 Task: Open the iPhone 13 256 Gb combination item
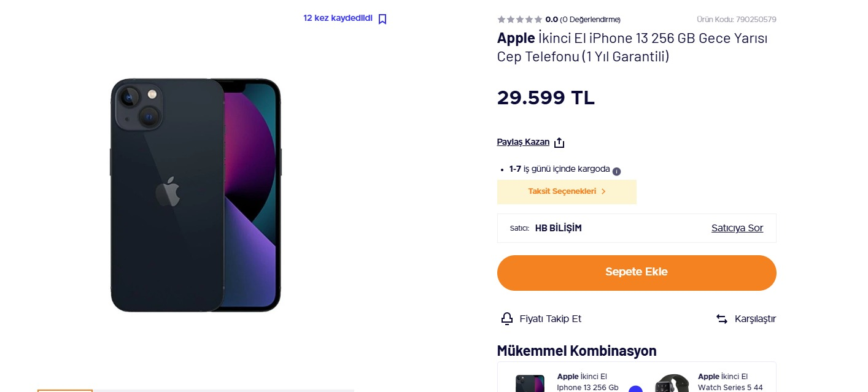click(587, 382)
